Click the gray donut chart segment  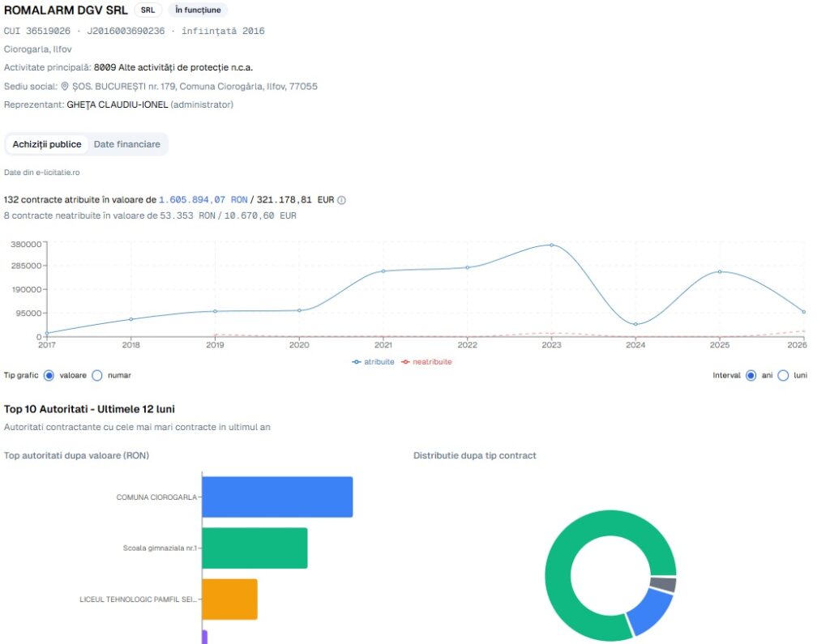(x=663, y=584)
